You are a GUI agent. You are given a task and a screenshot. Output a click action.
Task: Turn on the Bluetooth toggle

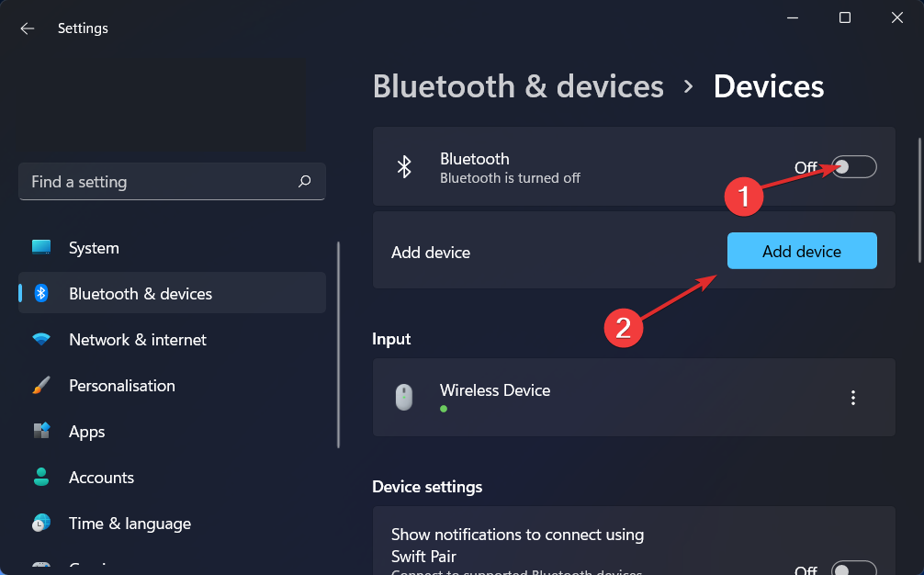[852, 166]
